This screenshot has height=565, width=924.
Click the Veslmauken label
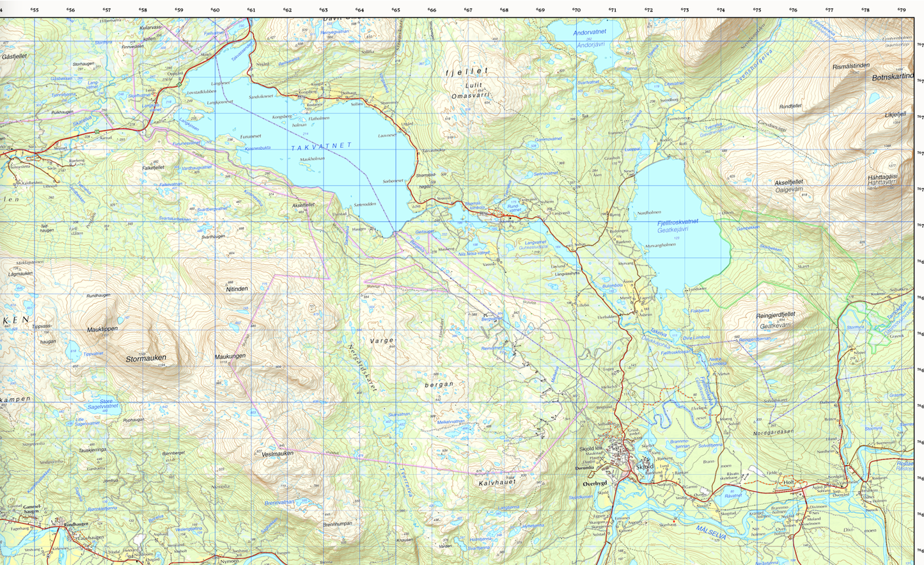point(278,454)
